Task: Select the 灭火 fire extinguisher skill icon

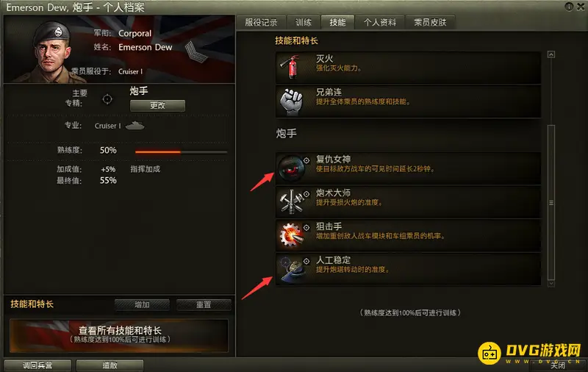Action: tap(291, 67)
